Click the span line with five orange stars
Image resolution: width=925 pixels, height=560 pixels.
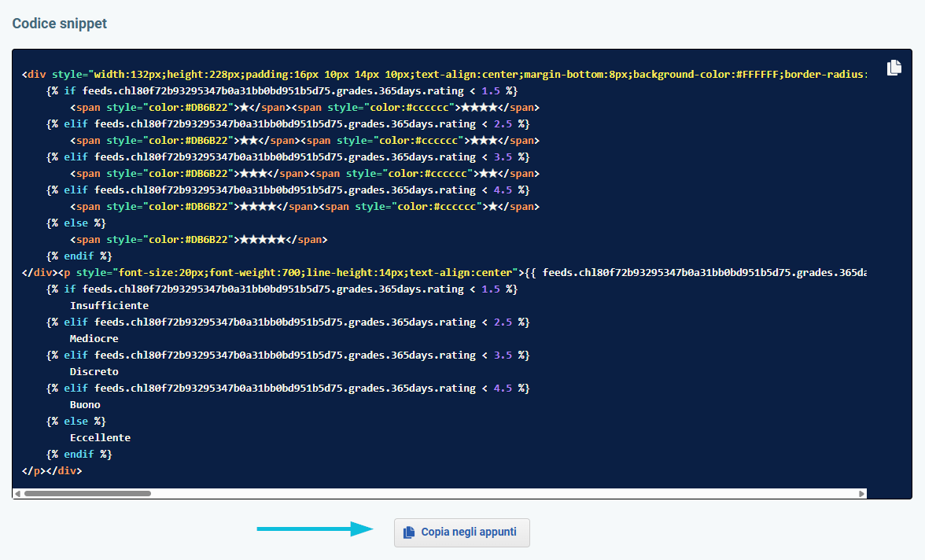tap(198, 240)
